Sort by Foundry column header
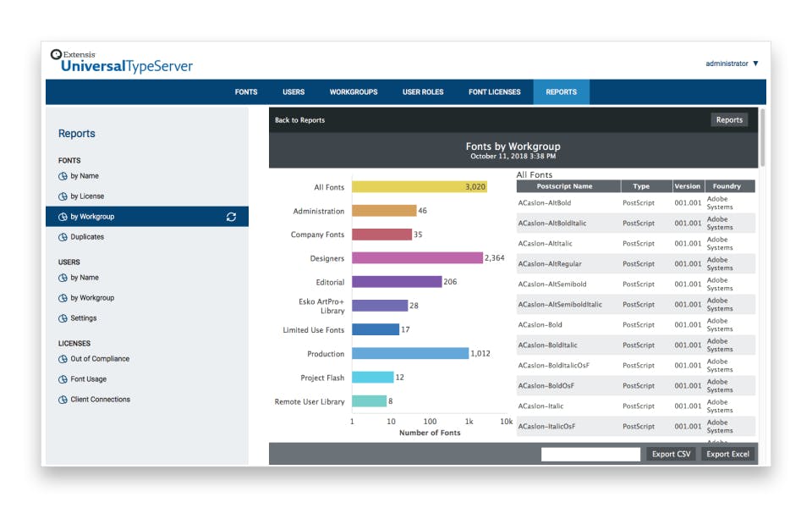The height and width of the screenshot is (508, 812). coord(730,186)
